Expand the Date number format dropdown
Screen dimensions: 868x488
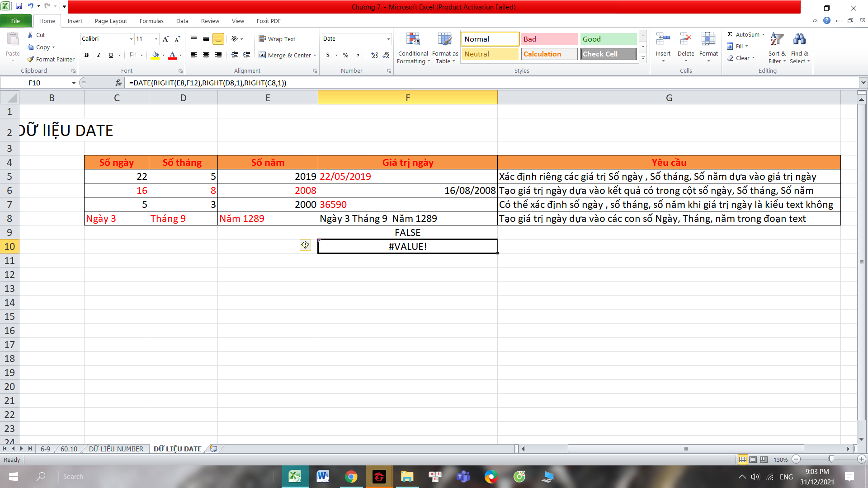tap(388, 39)
